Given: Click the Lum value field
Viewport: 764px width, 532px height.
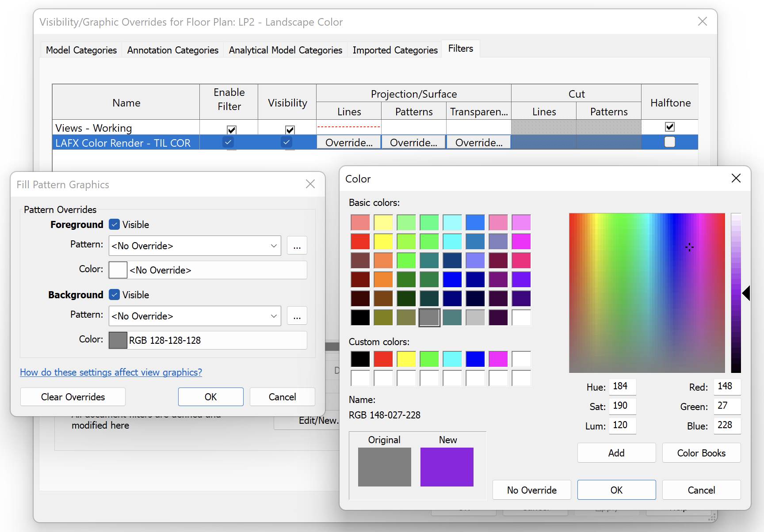Looking at the screenshot, I should 623,426.
